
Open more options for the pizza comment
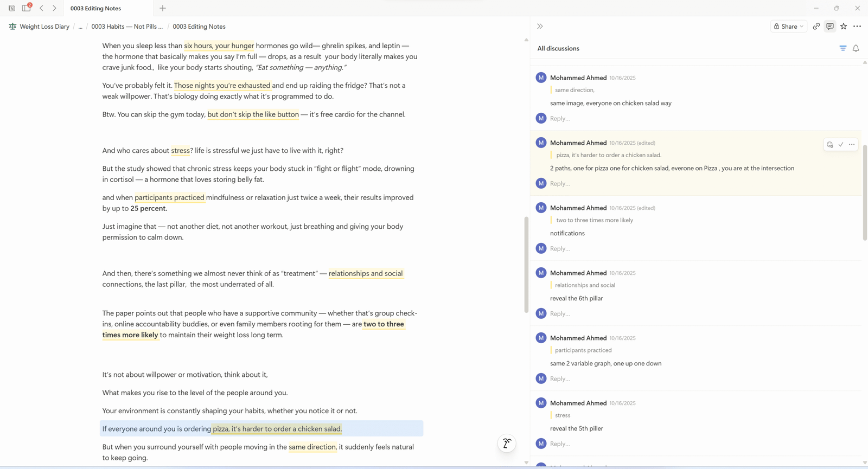[852, 144]
